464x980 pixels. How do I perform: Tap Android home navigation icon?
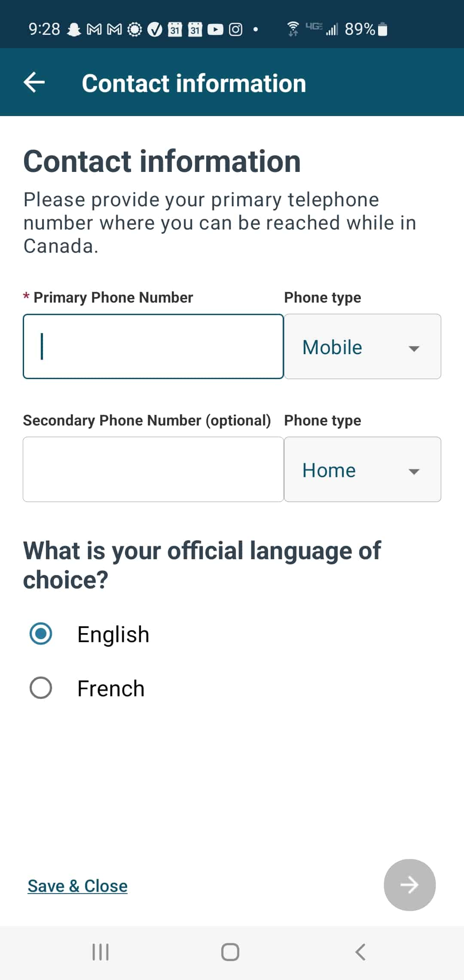point(230,952)
